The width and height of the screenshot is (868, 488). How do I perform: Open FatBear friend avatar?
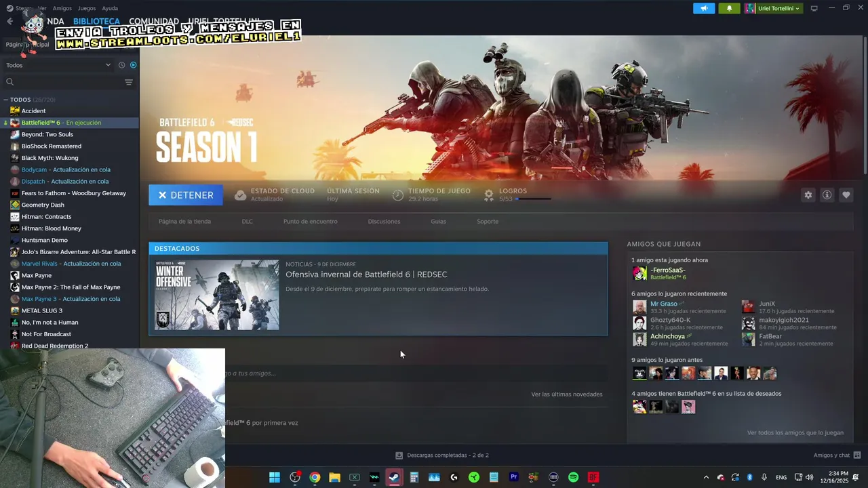click(748, 340)
